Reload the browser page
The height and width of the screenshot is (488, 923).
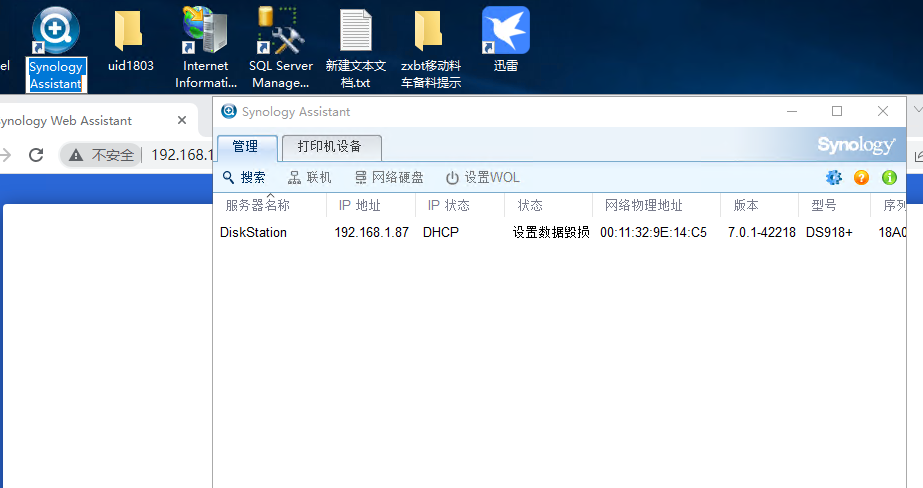click(36, 155)
